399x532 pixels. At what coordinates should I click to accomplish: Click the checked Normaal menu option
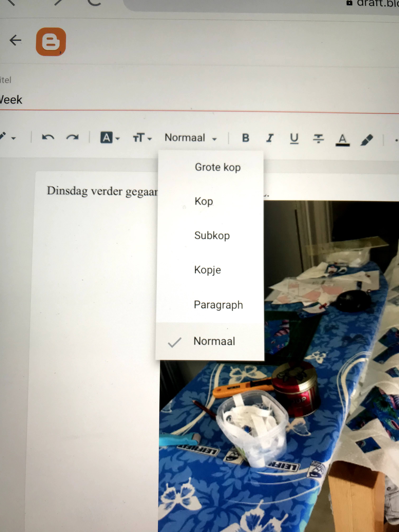click(214, 341)
